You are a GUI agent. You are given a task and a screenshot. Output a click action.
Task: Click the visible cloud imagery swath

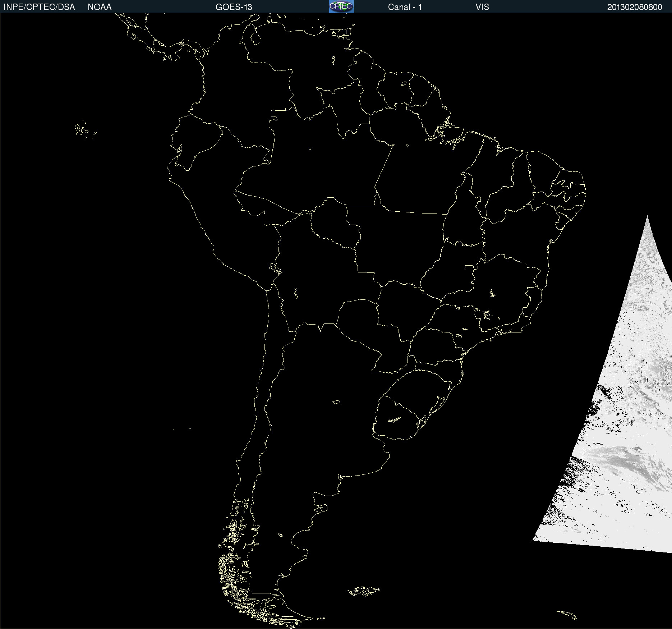pyautogui.click(x=625, y=431)
